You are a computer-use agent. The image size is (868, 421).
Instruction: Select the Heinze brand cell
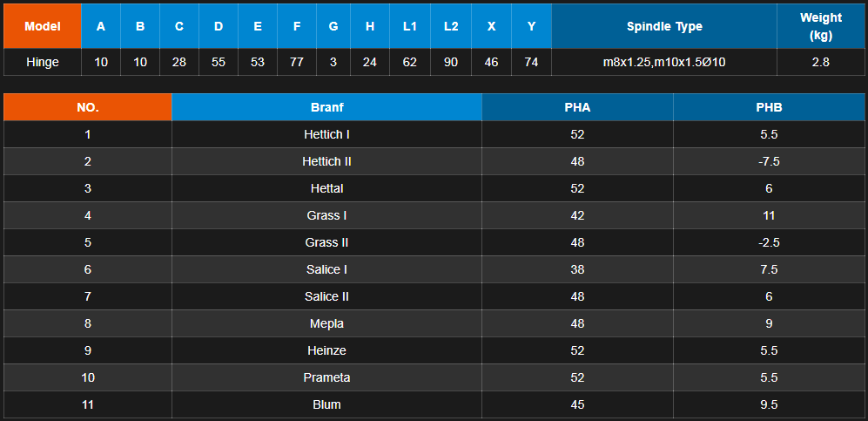[327, 350]
